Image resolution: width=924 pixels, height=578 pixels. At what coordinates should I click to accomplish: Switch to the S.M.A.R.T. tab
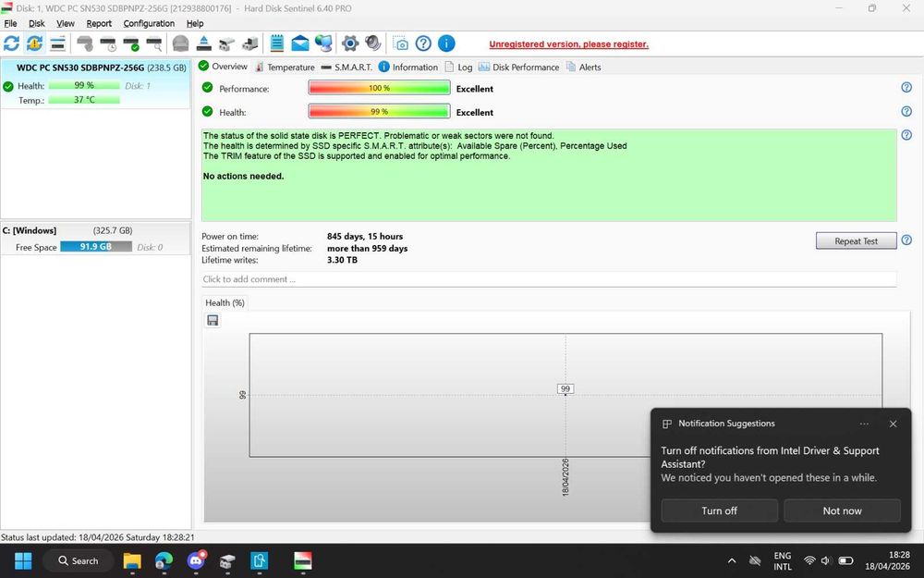[x=346, y=68]
